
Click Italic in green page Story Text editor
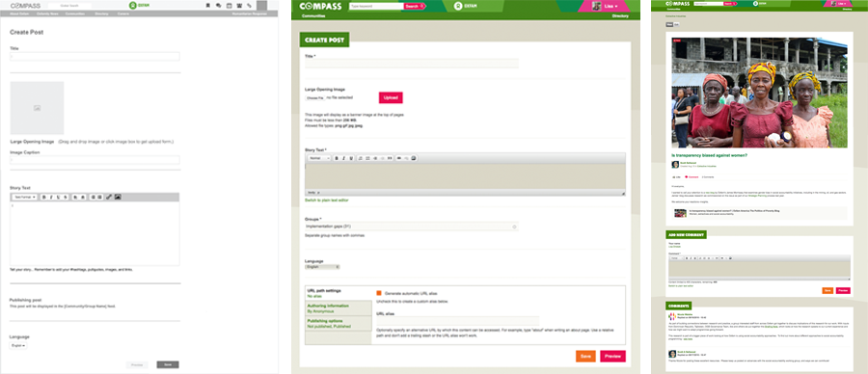pyautogui.click(x=343, y=158)
